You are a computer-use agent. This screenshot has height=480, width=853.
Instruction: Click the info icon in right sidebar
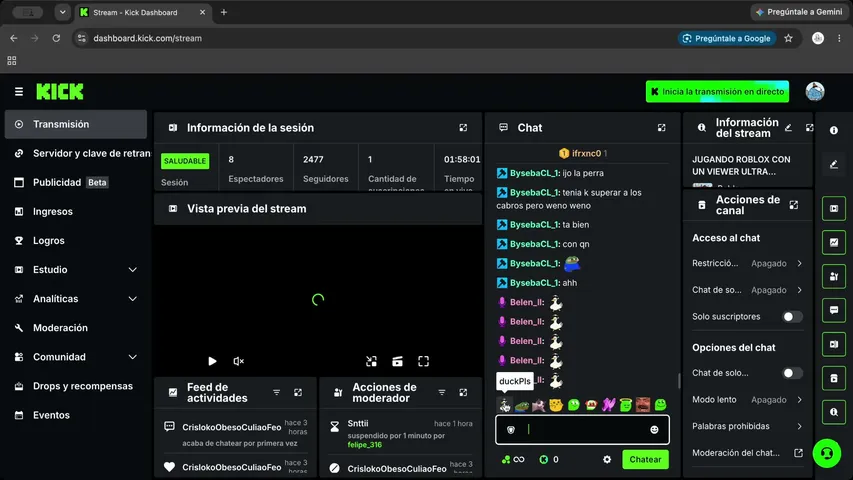coord(833,130)
